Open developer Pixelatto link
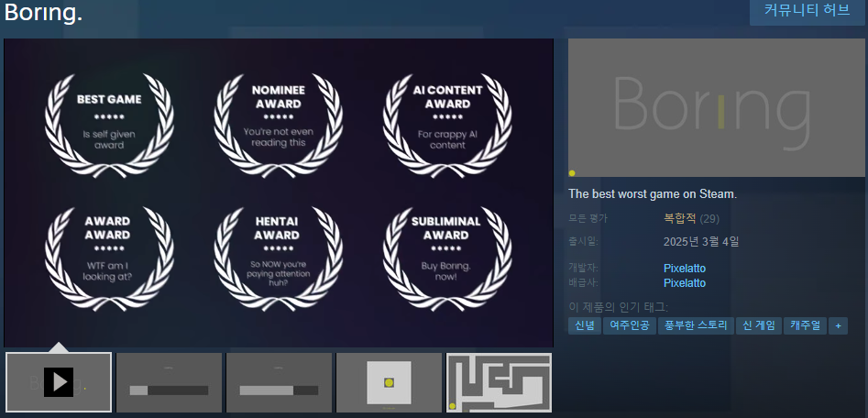Screen dimensions: 868x418 [x=685, y=269]
